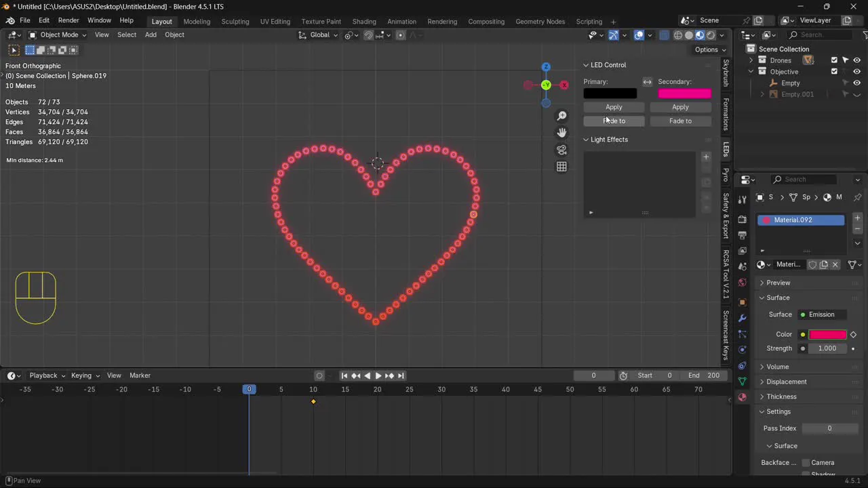Unlink the material with X button
The height and width of the screenshot is (488, 868).
[835, 264]
